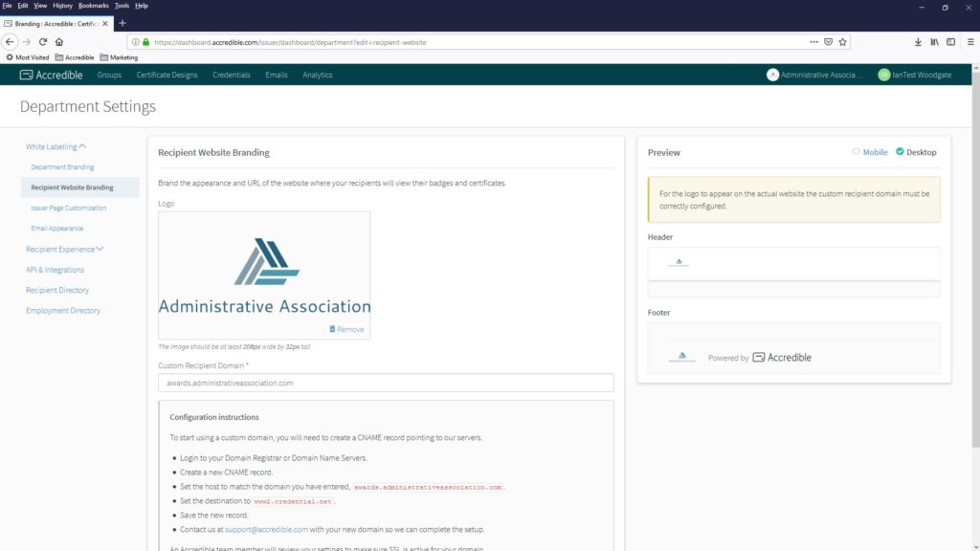Click the uploaded Administrative Association logo image
980x551 pixels.
point(264,275)
